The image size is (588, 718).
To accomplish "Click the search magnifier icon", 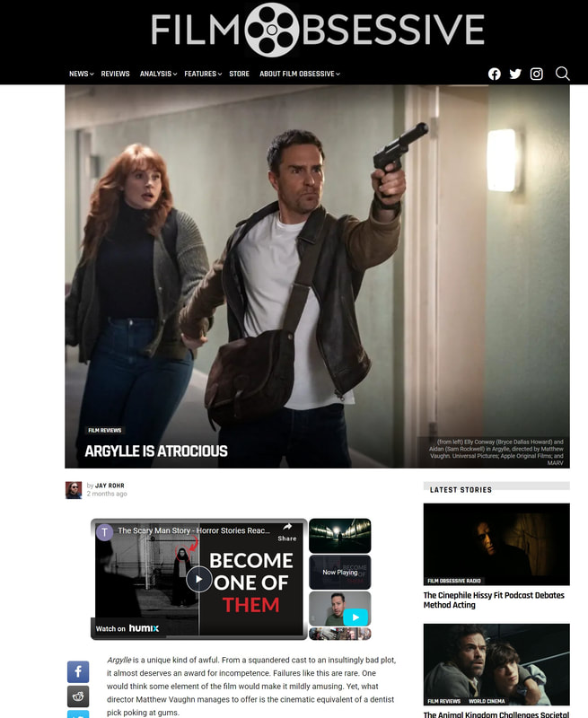I will 562,74.
